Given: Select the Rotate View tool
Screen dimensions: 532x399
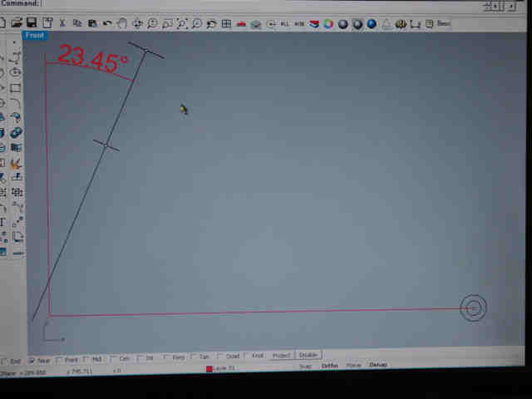Looking at the screenshot, I should [x=137, y=23].
